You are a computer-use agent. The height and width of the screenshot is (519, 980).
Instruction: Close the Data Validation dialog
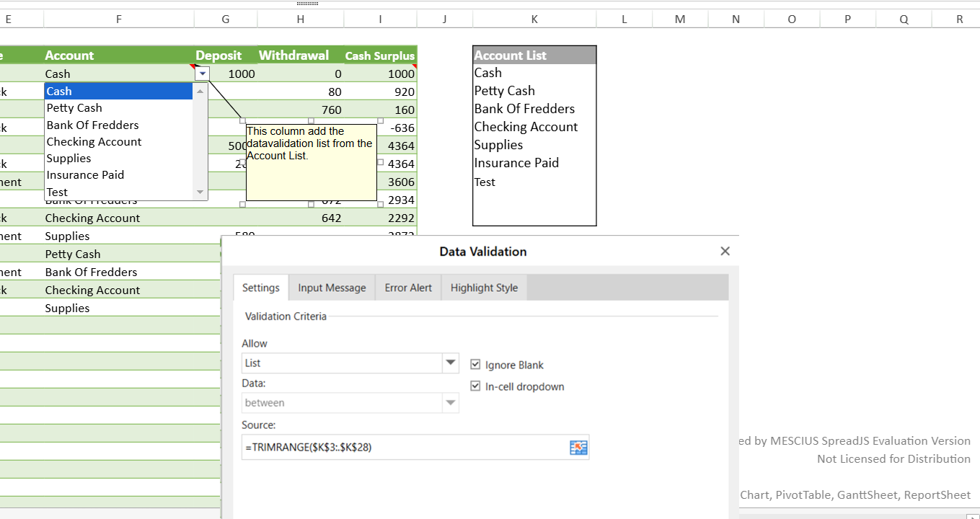(x=725, y=251)
